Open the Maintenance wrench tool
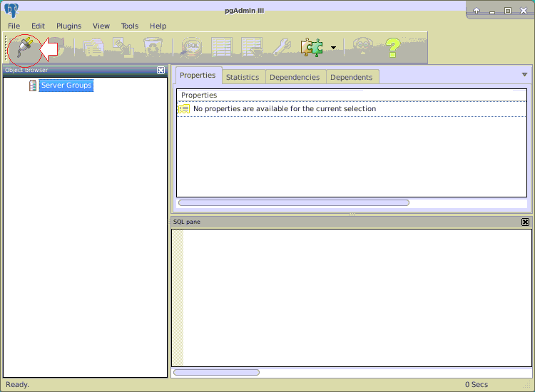 [282, 47]
